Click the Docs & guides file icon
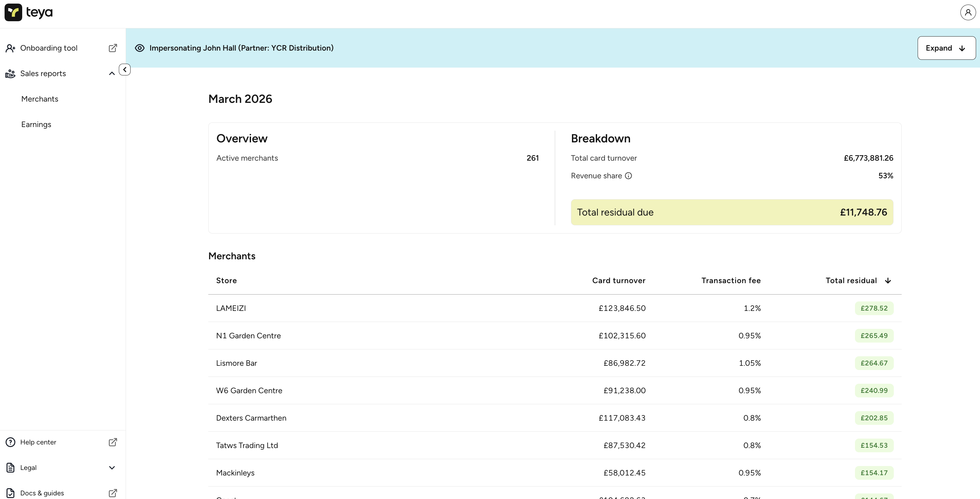The height and width of the screenshot is (499, 980). (10, 493)
